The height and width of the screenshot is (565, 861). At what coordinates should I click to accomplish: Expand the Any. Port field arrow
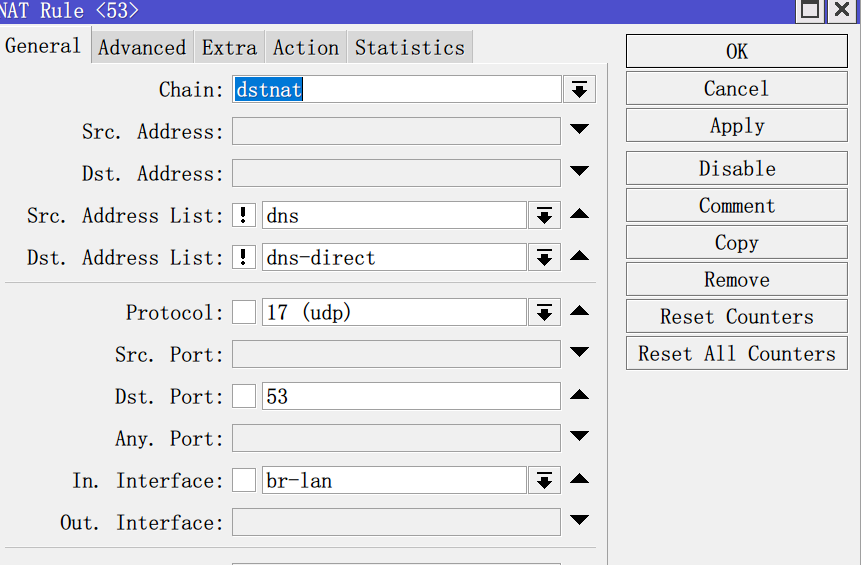point(579,438)
